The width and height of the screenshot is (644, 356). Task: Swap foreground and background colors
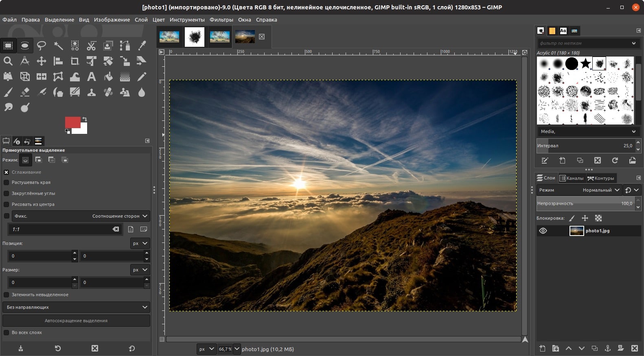[85, 119]
